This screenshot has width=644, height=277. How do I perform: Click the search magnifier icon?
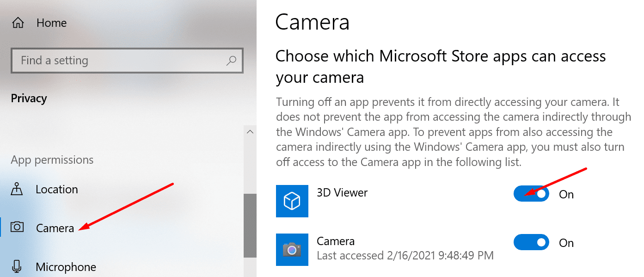pyautogui.click(x=231, y=61)
